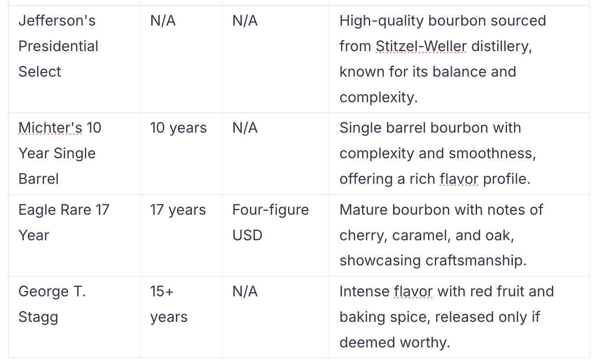Click the '17 years' age cell

point(178,210)
